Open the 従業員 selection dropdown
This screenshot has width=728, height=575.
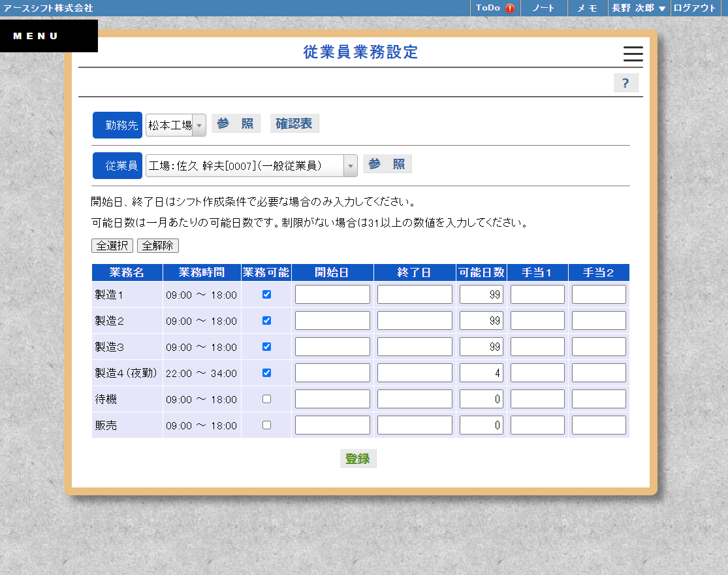[251, 166]
